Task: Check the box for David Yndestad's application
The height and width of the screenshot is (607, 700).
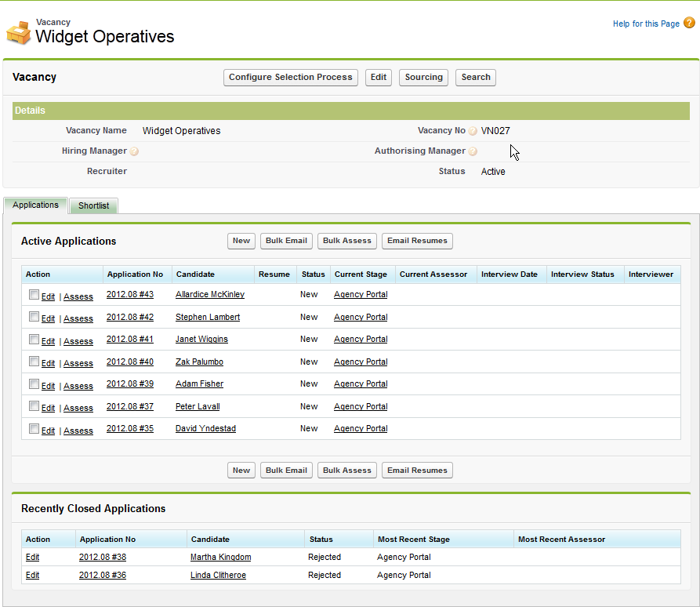Action: point(34,429)
